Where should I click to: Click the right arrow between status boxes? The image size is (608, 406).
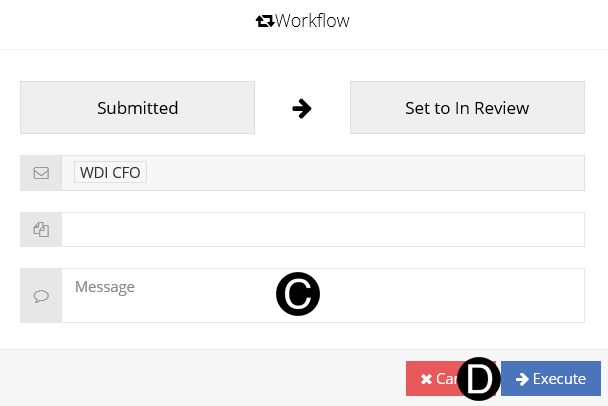(302, 108)
